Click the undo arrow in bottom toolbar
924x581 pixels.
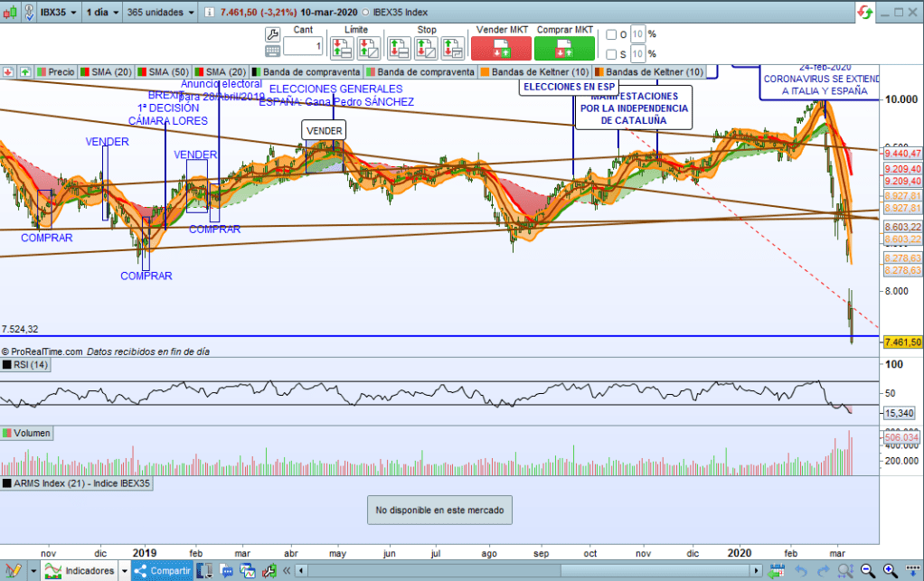(800, 571)
